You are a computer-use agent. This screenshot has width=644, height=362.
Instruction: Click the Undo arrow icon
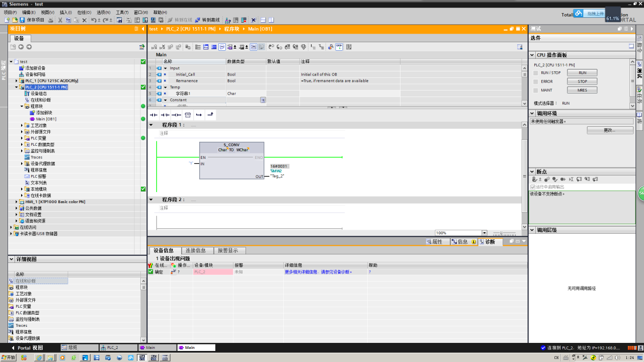click(94, 20)
